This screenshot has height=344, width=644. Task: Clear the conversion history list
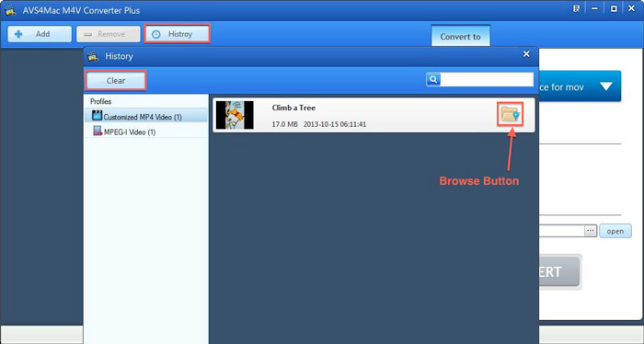116,80
